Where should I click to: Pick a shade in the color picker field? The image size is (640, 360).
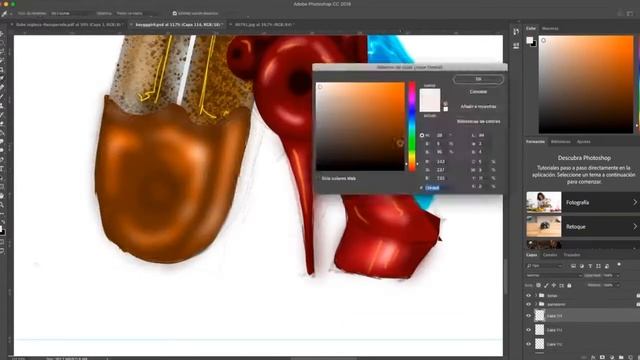click(x=360, y=127)
